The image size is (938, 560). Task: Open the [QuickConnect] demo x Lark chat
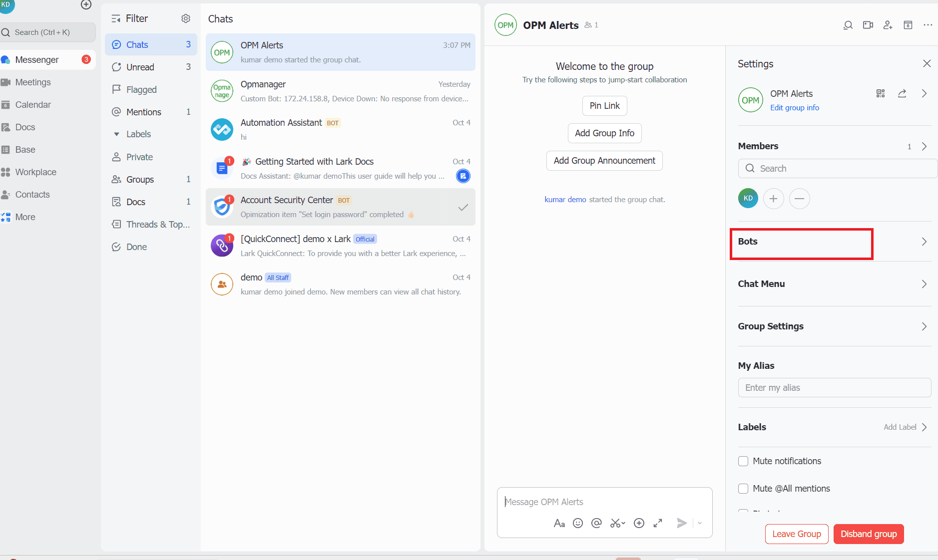click(x=341, y=246)
